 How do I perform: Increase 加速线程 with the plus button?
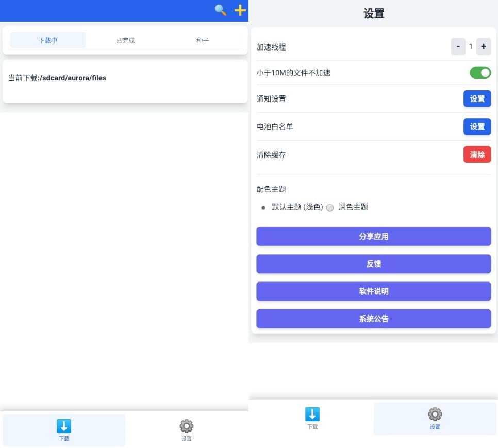coord(483,46)
